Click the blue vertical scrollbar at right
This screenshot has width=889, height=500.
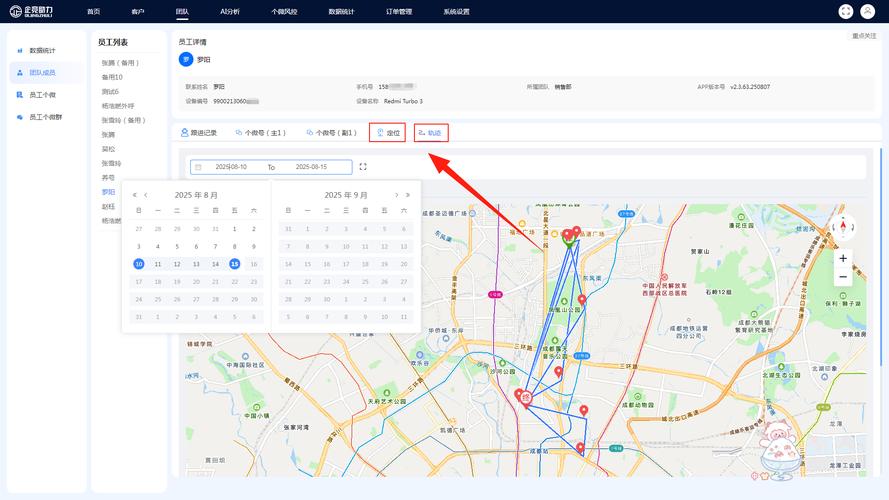tap(881, 256)
